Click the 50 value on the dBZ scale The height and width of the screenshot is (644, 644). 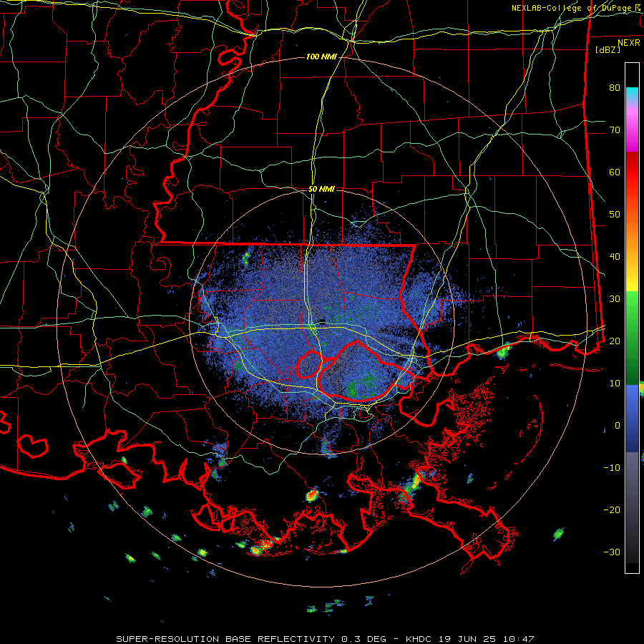click(x=615, y=215)
